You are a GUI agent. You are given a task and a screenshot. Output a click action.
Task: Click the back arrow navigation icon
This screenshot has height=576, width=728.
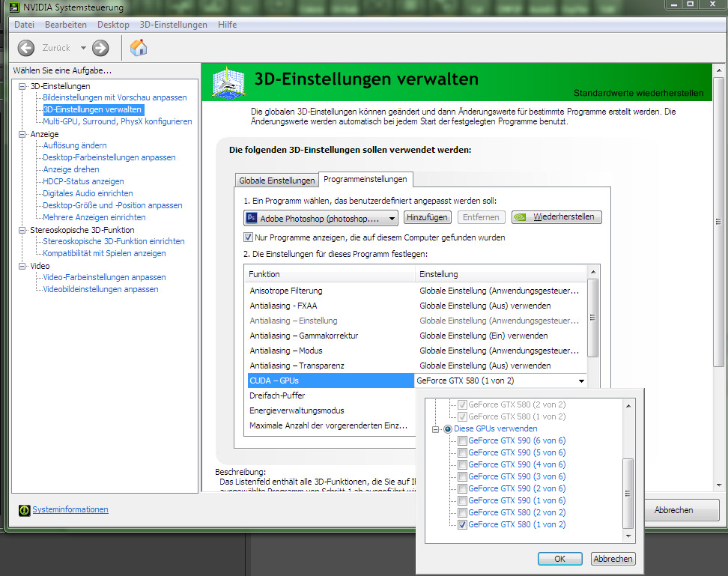coord(26,48)
